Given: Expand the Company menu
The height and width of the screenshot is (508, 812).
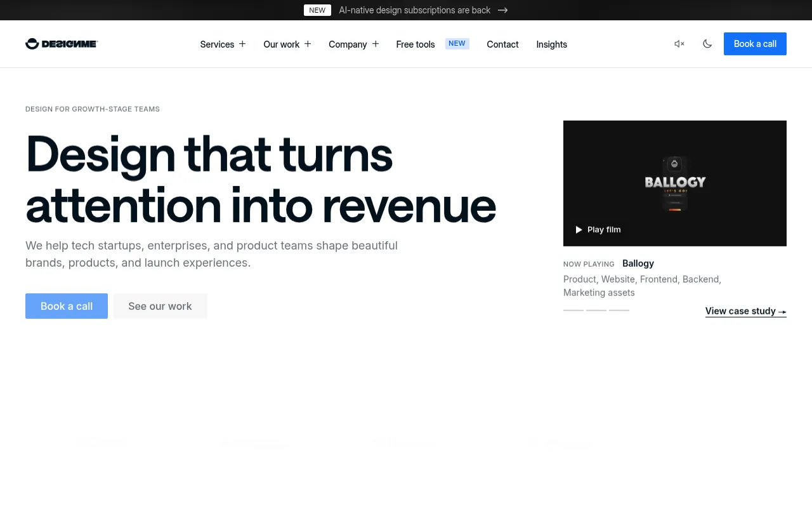Looking at the screenshot, I should tap(354, 44).
